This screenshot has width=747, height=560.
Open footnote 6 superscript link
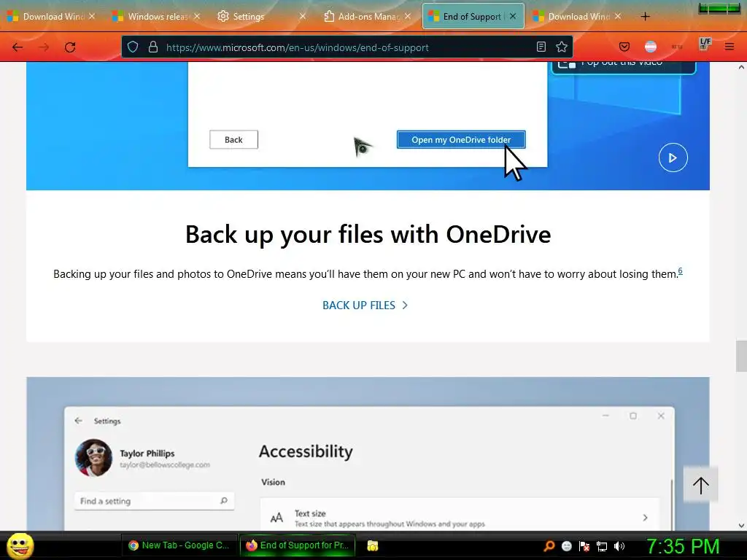coord(680,271)
